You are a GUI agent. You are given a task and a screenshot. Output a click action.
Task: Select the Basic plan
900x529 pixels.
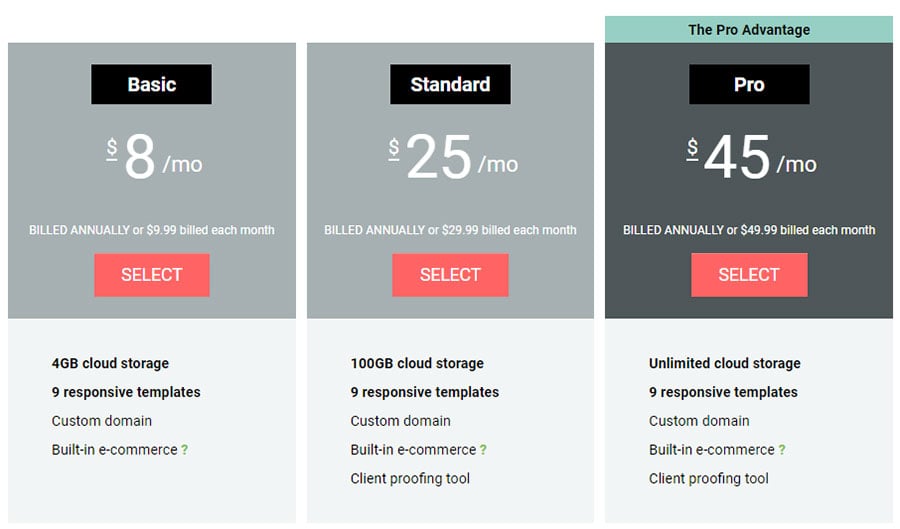tap(152, 275)
